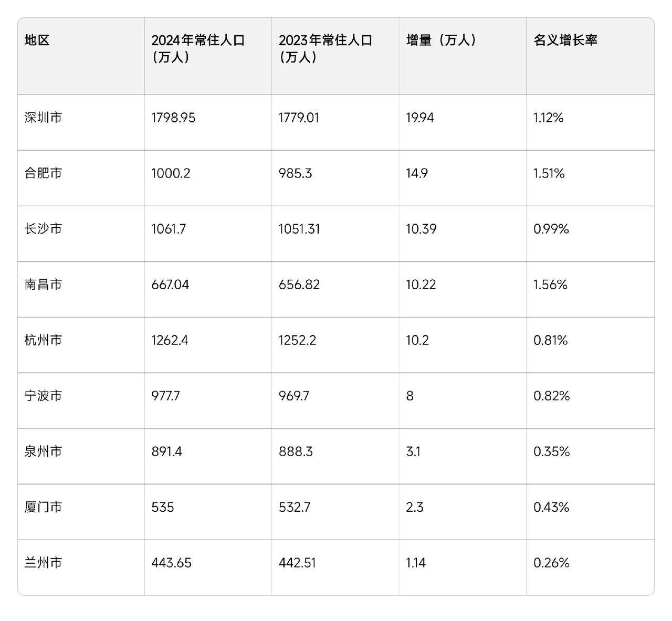Image resolution: width=672 pixels, height=621 pixels.
Task: Click the 长沙市 row label
Action: [43, 229]
